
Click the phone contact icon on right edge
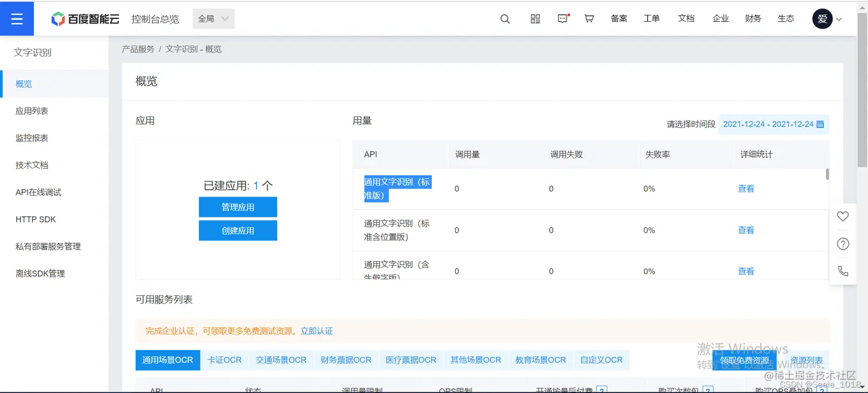842,270
